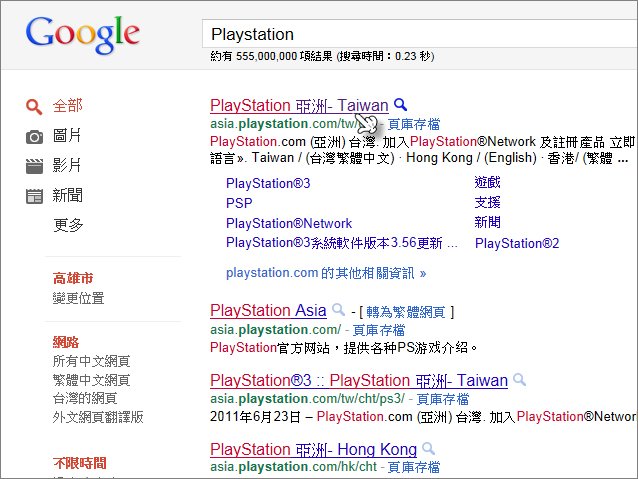Screen dimensions: 638x479
Task: Open PlayStation®3系統軟件版本3.56更新 sitelink
Action: [342, 243]
